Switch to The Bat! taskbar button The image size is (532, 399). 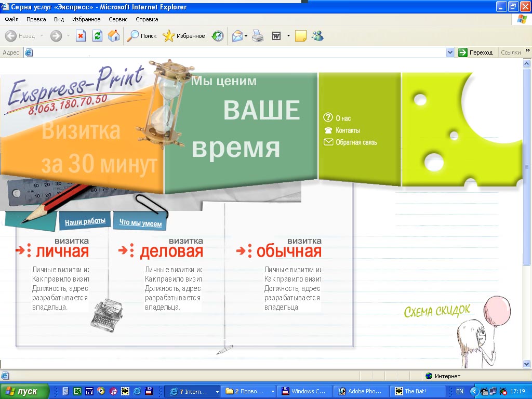417,392
